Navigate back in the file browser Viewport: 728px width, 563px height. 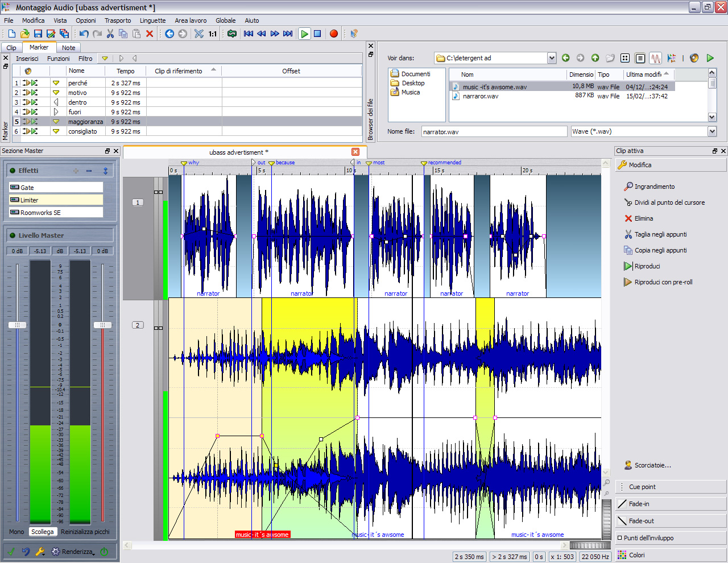pyautogui.click(x=565, y=58)
